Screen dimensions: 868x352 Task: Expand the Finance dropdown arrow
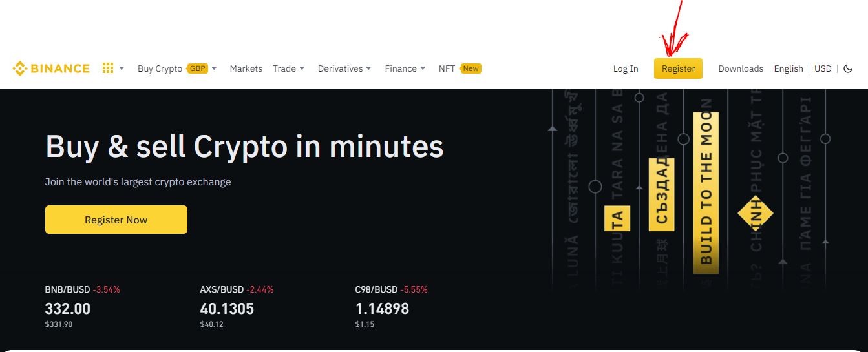423,68
